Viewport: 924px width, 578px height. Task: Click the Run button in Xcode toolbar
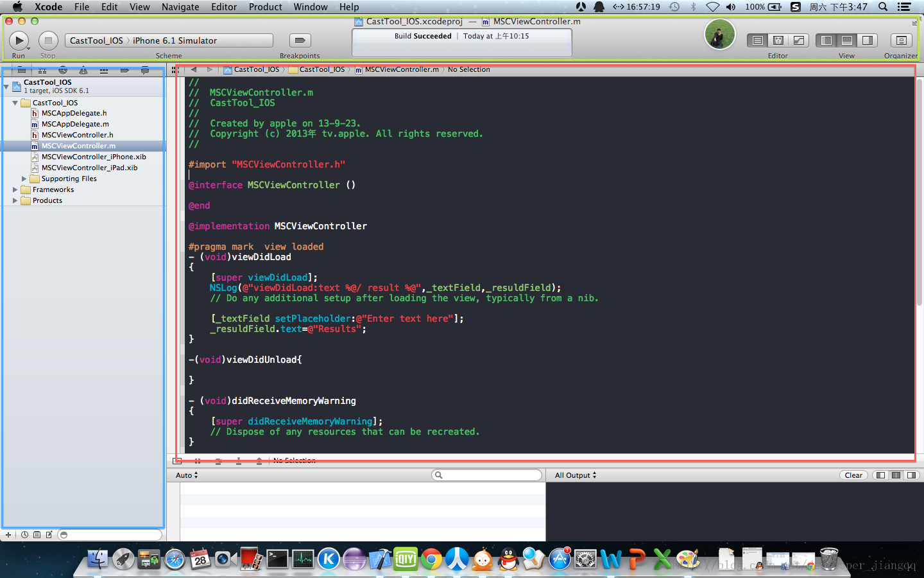point(19,40)
